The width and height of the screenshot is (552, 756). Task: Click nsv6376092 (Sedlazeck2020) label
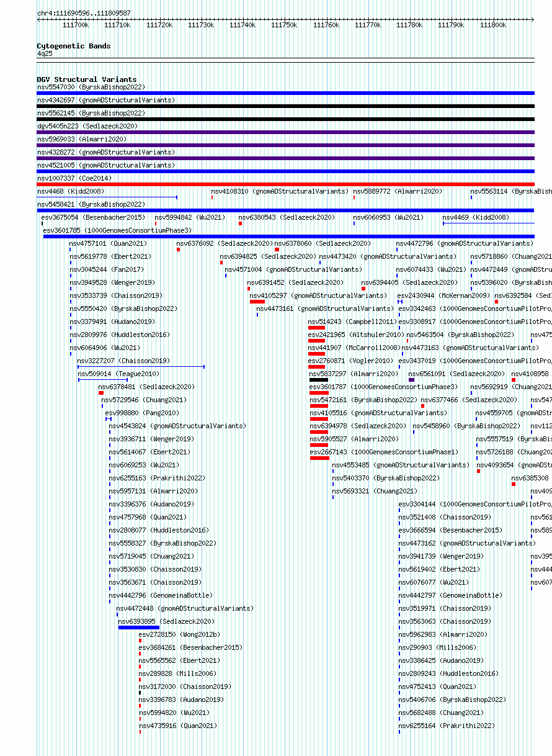point(225,243)
